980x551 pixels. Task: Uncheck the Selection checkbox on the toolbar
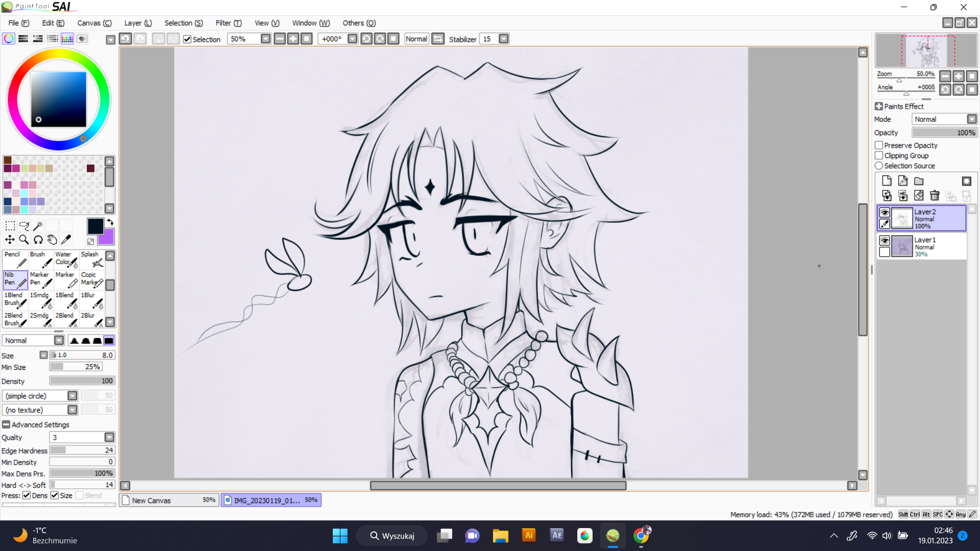(x=187, y=39)
